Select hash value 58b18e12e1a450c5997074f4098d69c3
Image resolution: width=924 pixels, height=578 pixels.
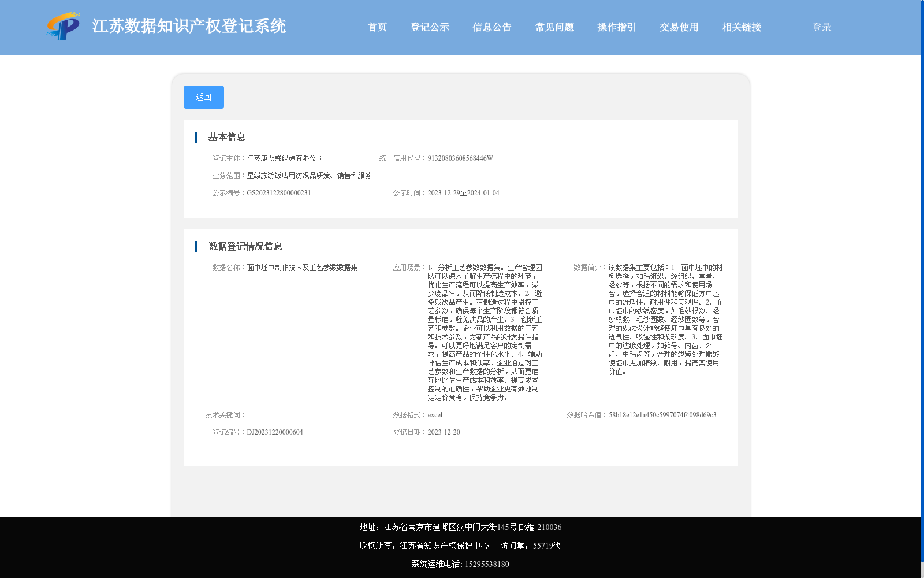(x=662, y=415)
